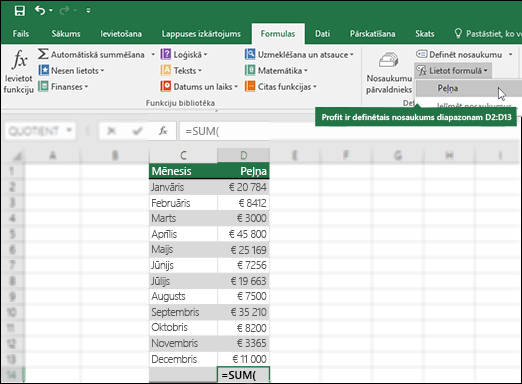The image size is (522, 384).
Task: Click cell D14 containing =SUM(
Action: coord(244,375)
